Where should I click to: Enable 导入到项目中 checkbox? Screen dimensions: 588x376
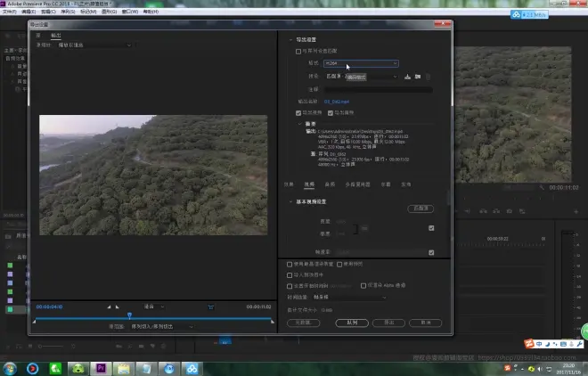click(290, 275)
